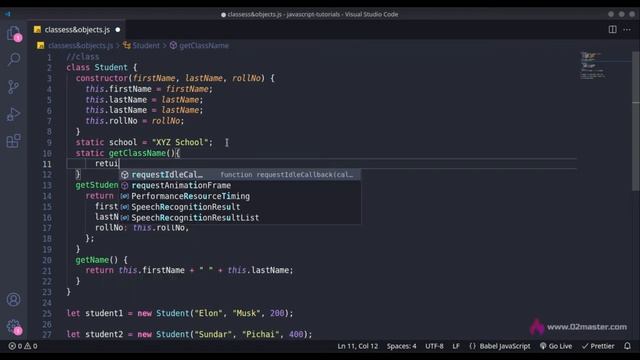Click the 'let student1' declaration line
Image resolution: width=640 pixels, height=360 pixels.
click(180, 313)
